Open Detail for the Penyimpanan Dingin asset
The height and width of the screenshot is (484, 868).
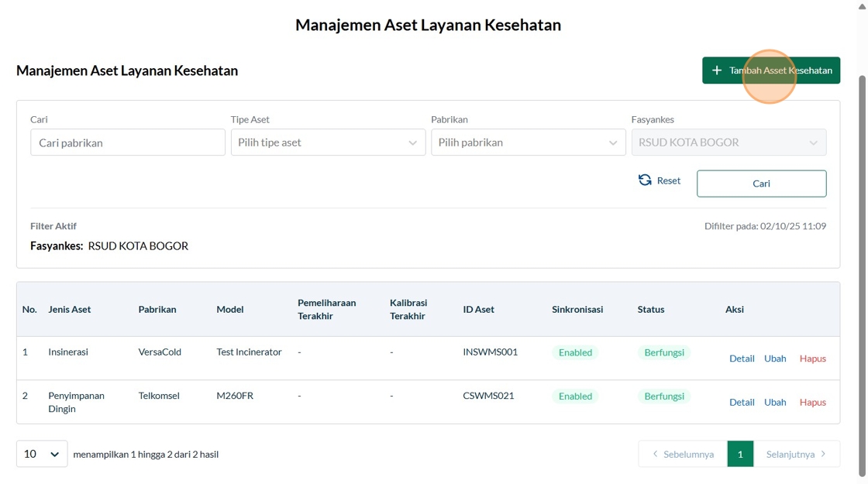click(x=742, y=403)
